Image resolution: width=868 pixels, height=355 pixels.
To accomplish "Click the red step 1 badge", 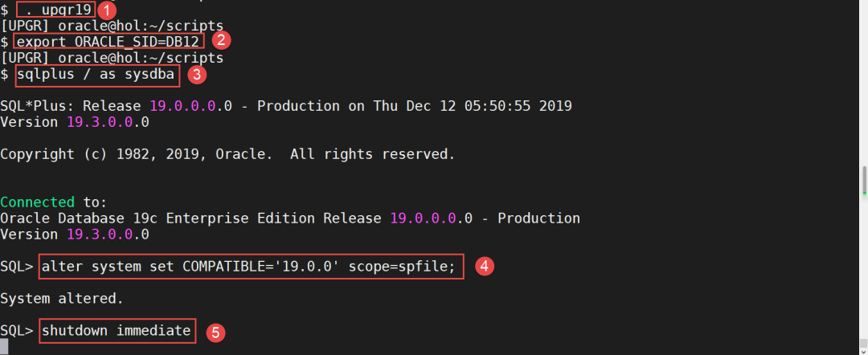I will click(107, 10).
